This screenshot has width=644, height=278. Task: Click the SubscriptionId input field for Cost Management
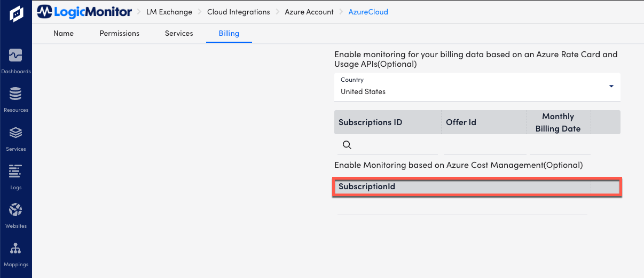pyautogui.click(x=462, y=206)
